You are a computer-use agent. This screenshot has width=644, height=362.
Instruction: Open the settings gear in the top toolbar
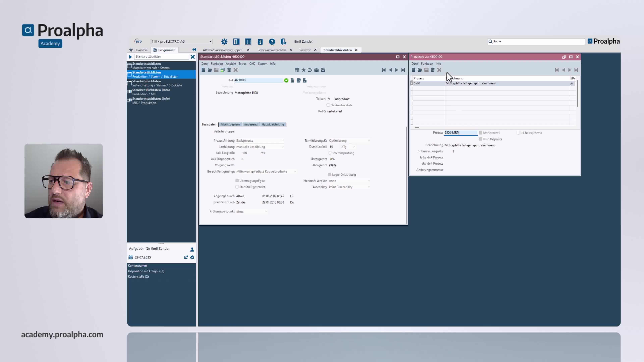(224, 41)
